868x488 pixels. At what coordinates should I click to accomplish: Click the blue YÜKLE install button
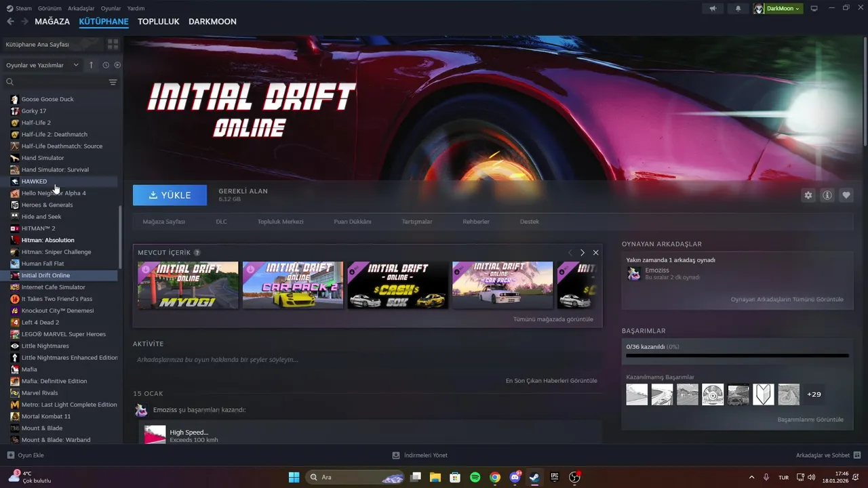(170, 195)
